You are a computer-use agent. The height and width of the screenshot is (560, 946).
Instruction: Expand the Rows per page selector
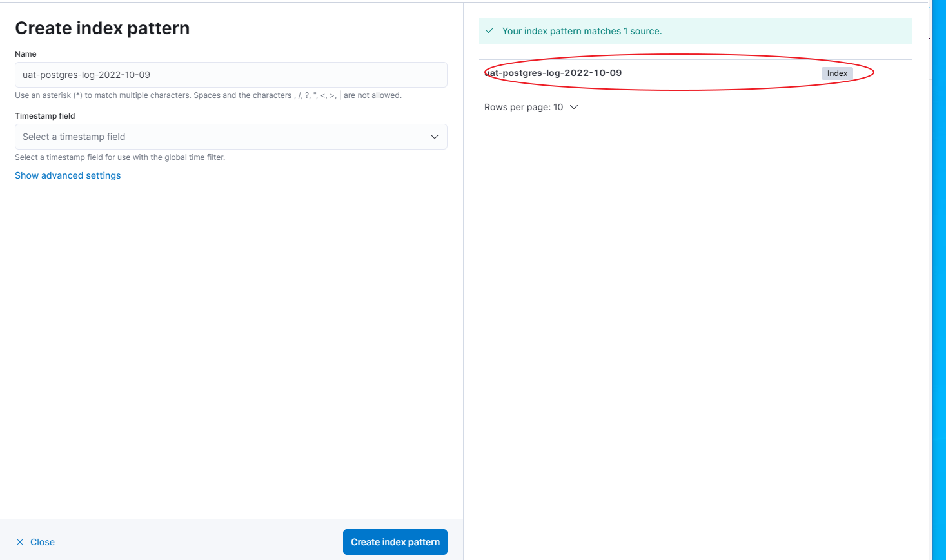531,107
